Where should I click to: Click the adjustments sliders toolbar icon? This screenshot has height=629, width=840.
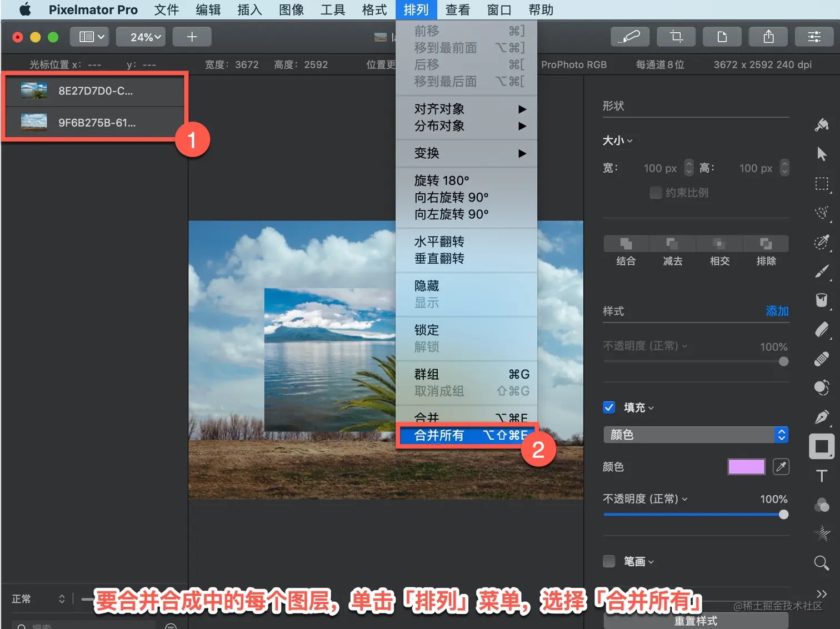pos(814,37)
